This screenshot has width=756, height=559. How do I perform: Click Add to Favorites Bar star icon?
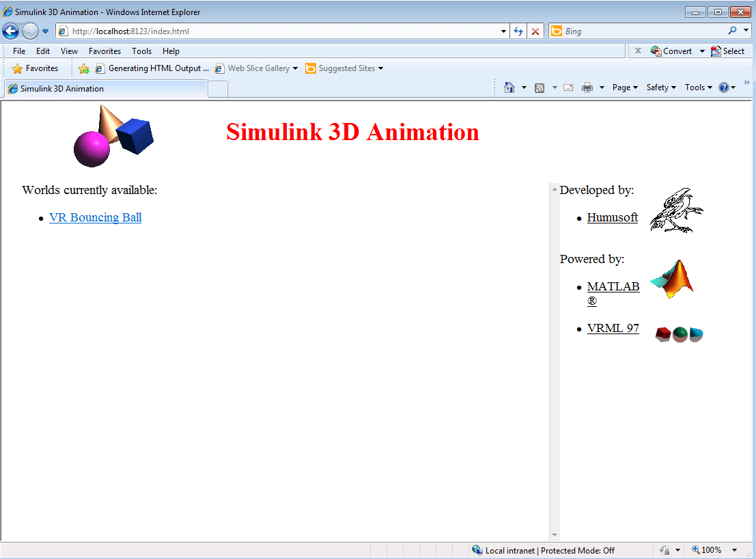[84, 68]
